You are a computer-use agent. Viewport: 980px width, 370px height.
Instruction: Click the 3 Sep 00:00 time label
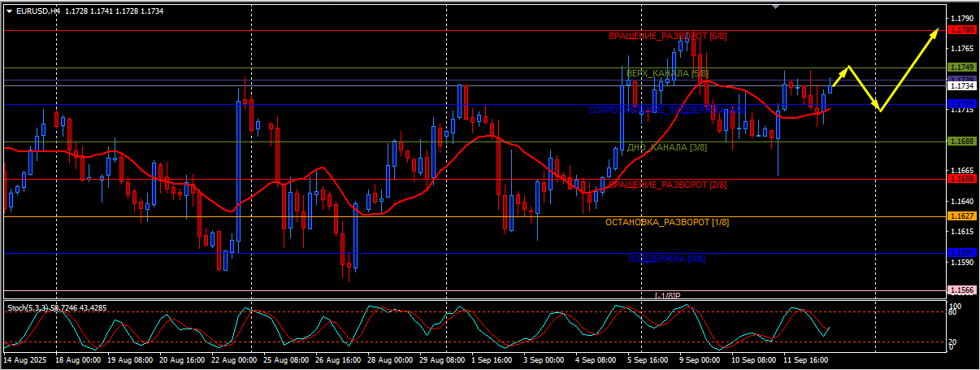pos(545,358)
